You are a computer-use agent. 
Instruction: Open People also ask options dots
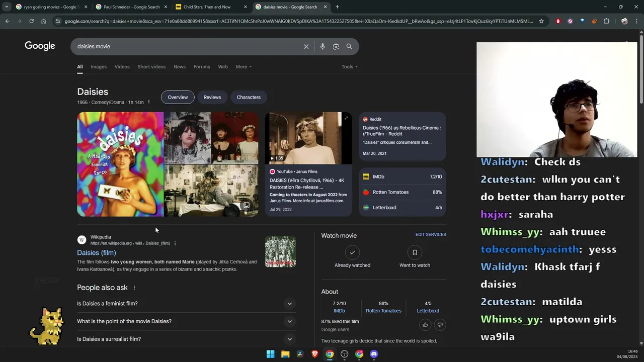coord(134,288)
